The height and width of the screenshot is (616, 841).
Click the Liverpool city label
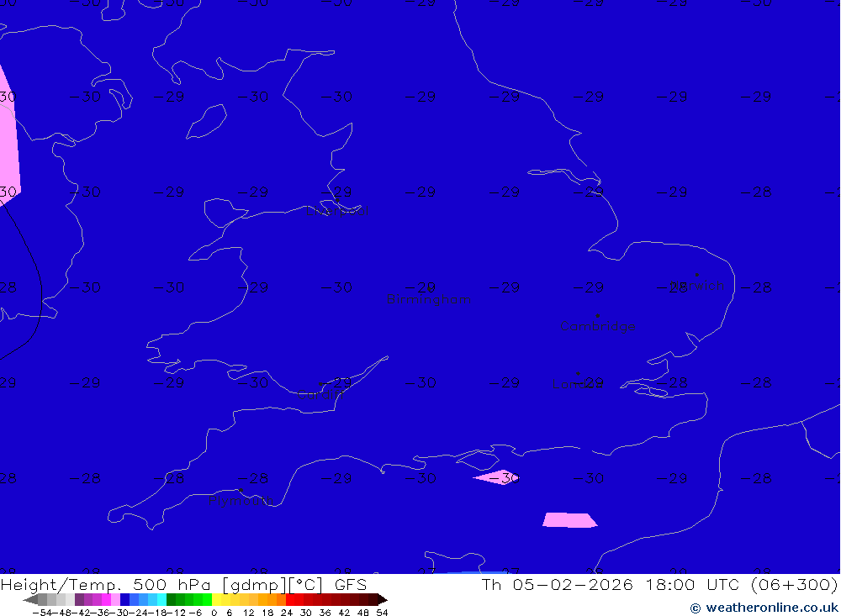pos(337,211)
